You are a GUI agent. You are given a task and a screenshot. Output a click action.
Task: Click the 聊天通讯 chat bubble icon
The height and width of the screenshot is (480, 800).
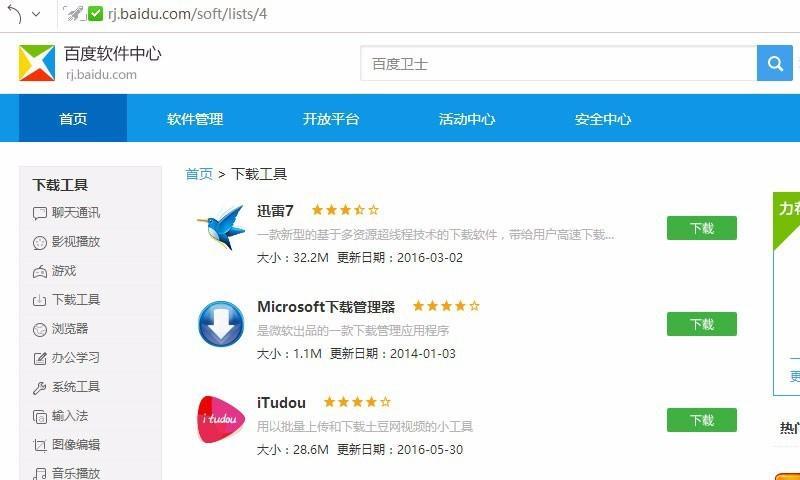pos(39,214)
